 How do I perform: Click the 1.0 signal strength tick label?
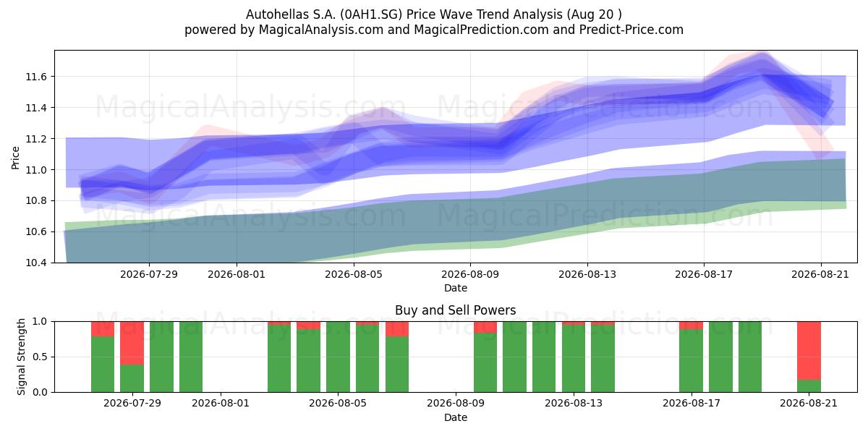tap(41, 321)
